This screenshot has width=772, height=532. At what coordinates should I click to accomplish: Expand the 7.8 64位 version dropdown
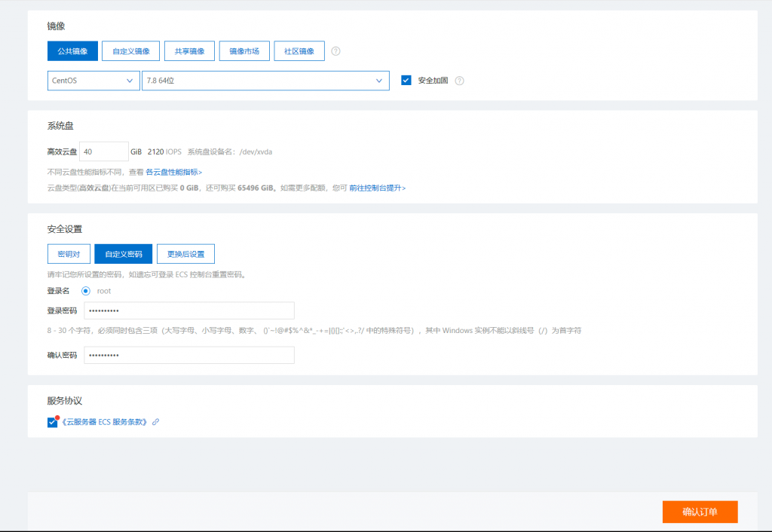click(265, 81)
